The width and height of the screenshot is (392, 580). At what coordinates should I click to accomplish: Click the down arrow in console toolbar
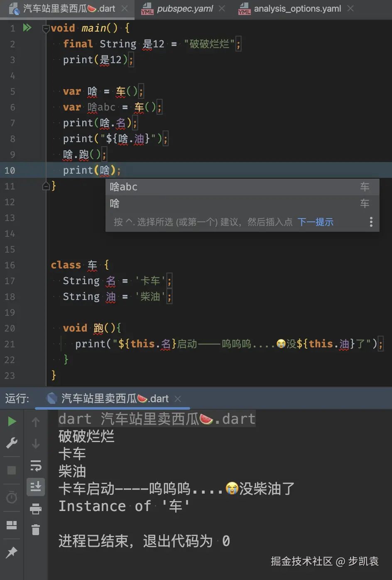[36, 444]
